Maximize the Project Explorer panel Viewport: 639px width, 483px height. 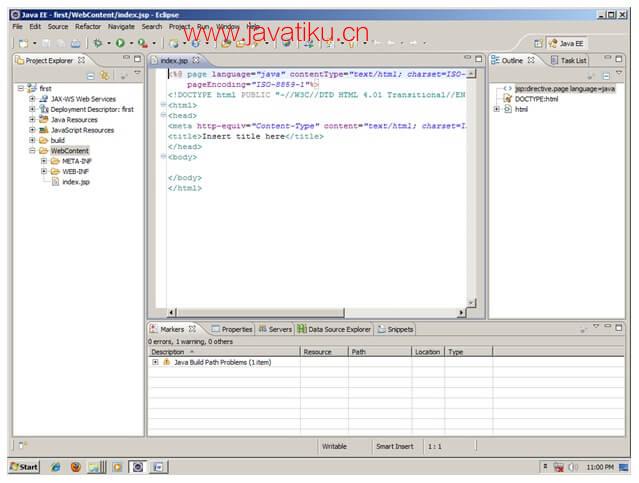pos(138,59)
